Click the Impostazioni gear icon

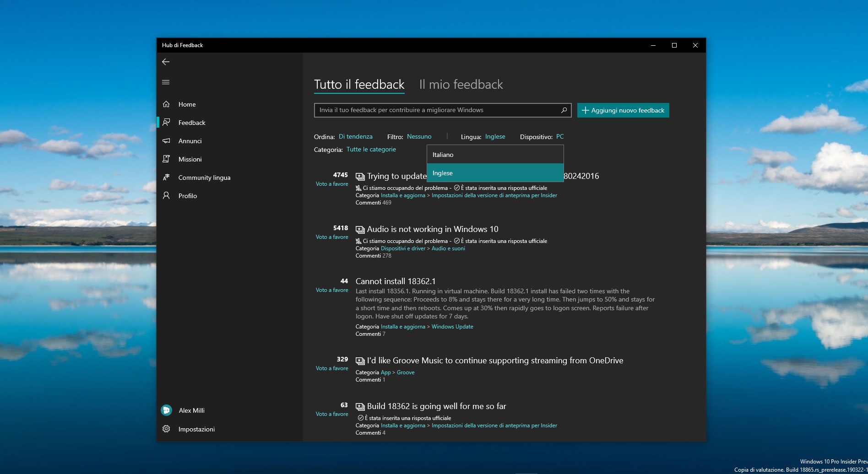click(166, 429)
